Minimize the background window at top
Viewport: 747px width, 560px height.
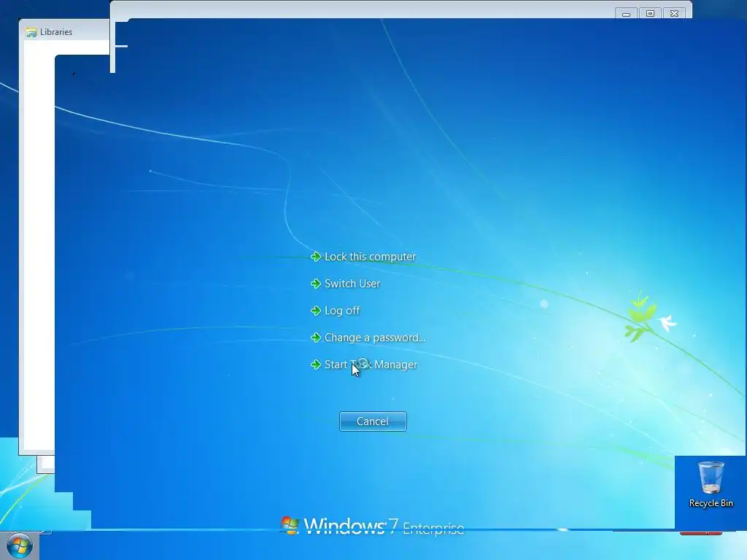coord(626,14)
